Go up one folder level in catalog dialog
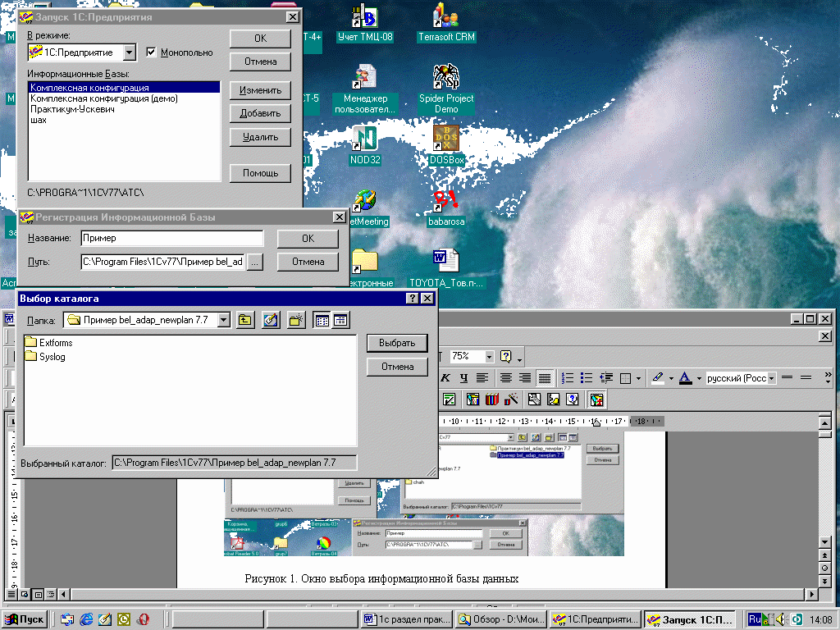840x630 pixels. (x=244, y=321)
